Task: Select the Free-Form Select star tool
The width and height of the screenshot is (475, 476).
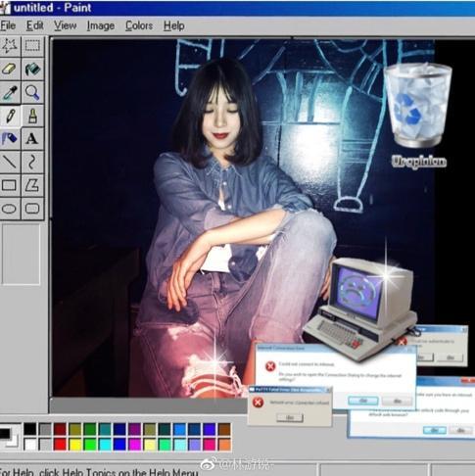Action: (10, 46)
